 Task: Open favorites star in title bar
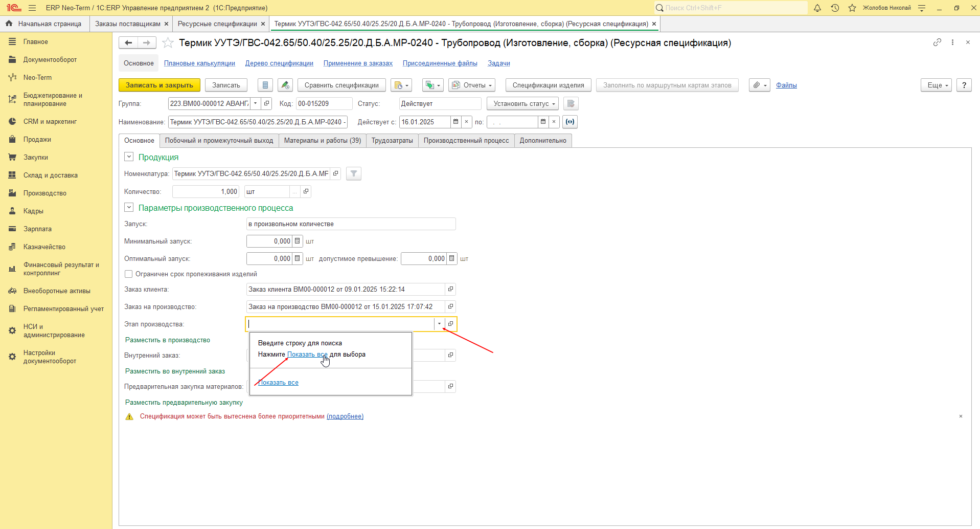pyautogui.click(x=852, y=8)
